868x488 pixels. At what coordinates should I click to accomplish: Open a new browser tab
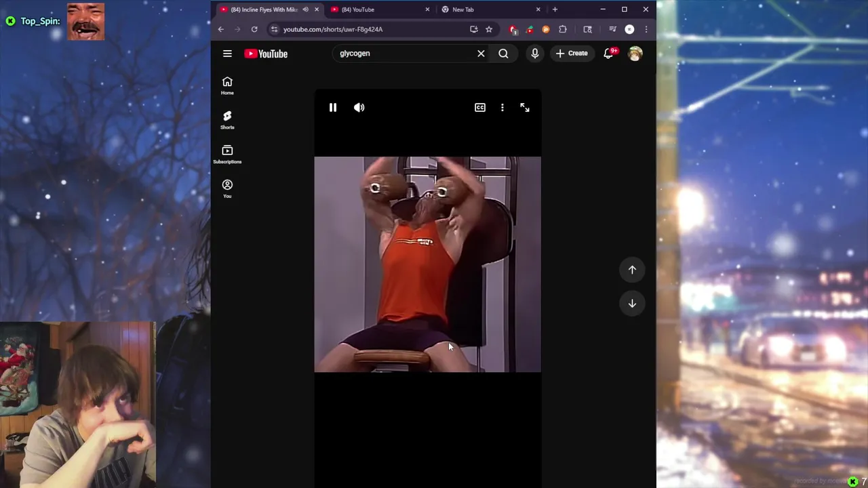point(555,9)
